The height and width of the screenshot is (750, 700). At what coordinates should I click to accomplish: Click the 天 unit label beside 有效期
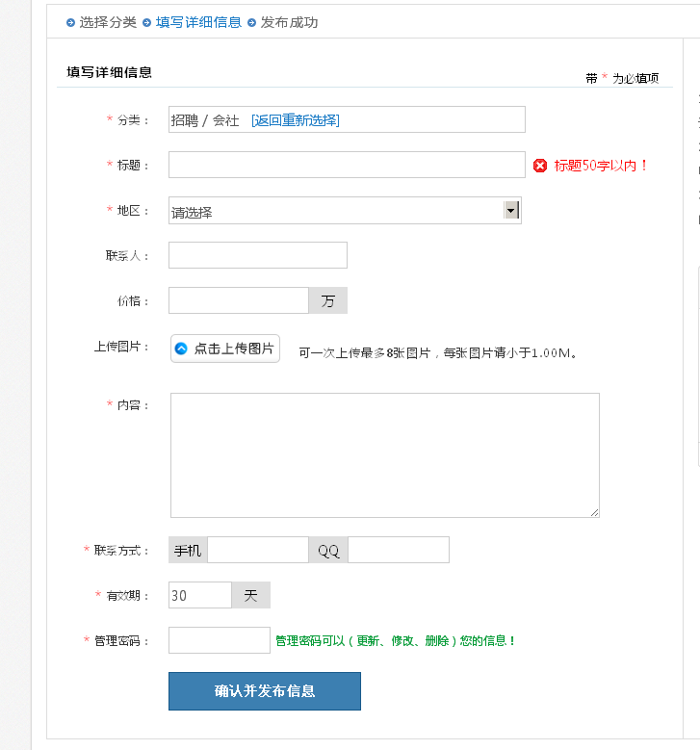tap(250, 595)
